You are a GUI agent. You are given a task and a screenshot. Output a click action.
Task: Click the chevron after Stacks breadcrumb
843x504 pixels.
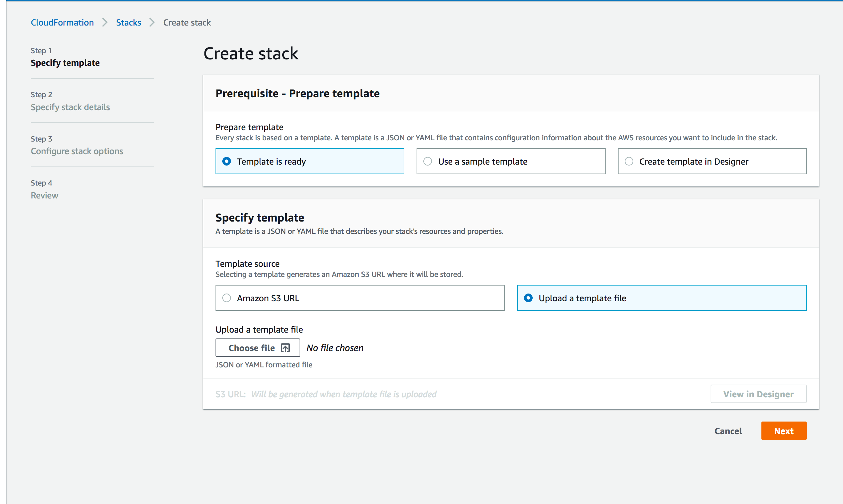[152, 22]
